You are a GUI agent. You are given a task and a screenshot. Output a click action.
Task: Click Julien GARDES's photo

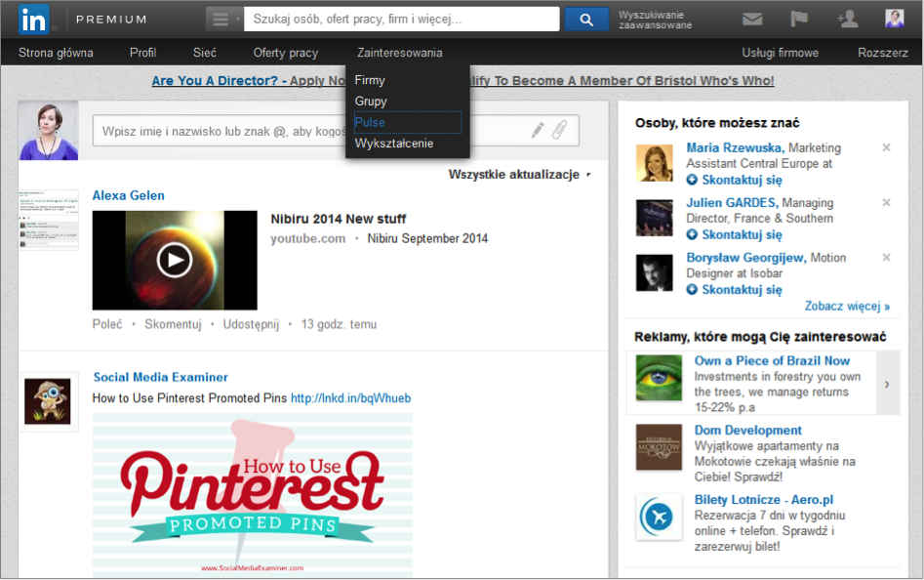coord(654,218)
